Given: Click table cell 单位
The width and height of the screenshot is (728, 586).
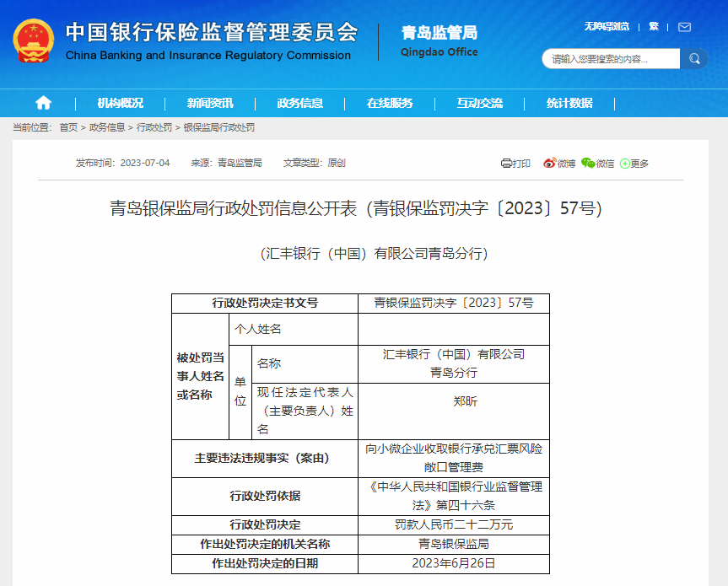Looking at the screenshot, I should pyautogui.click(x=240, y=392).
